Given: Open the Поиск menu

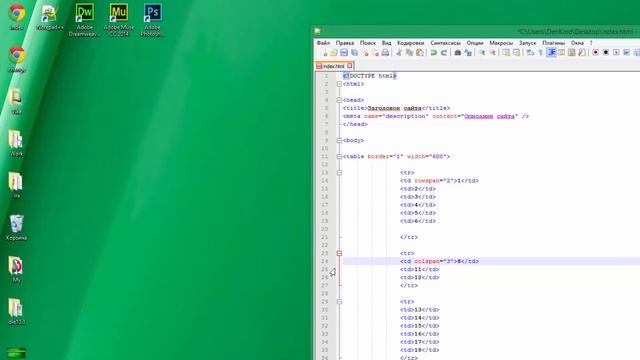Looking at the screenshot, I should [x=368, y=43].
